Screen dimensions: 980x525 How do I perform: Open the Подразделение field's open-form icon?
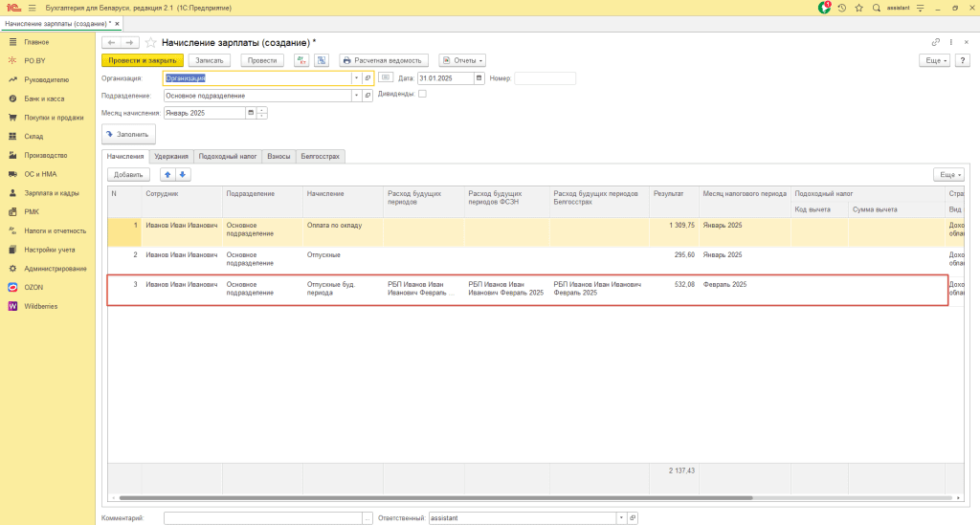[367, 96]
